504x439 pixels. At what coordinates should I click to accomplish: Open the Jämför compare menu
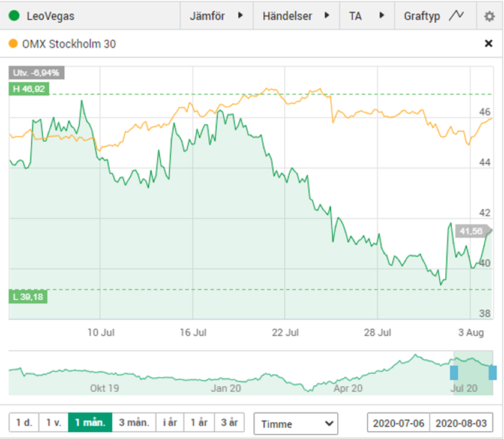(217, 16)
